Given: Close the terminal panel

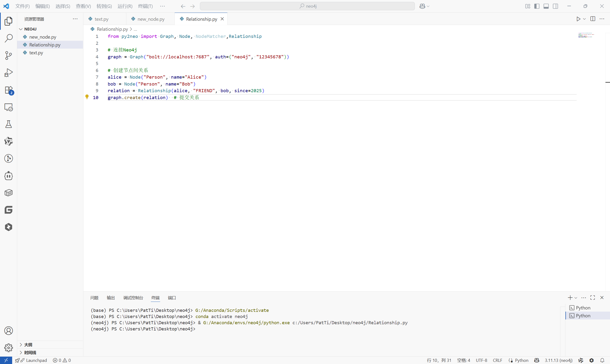Looking at the screenshot, I should click(x=602, y=298).
